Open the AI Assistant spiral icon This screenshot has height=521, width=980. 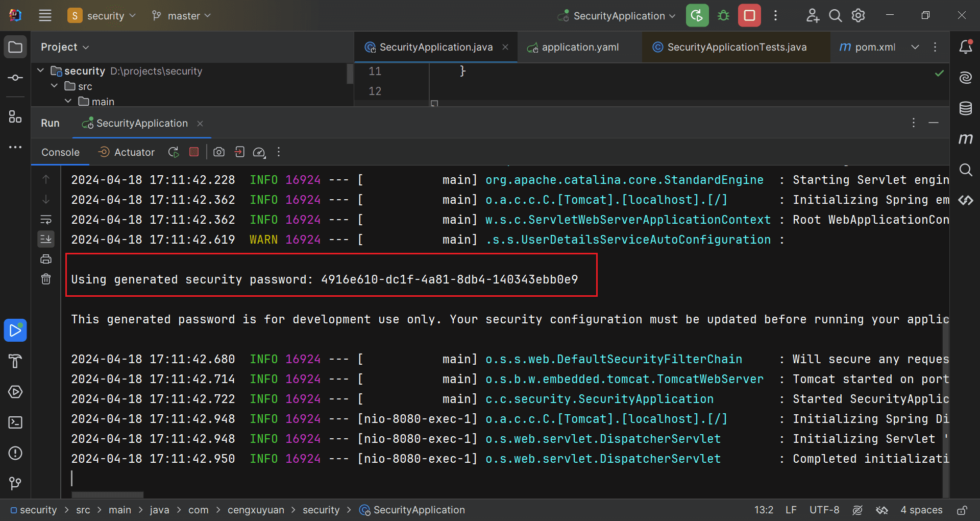pyautogui.click(x=965, y=78)
